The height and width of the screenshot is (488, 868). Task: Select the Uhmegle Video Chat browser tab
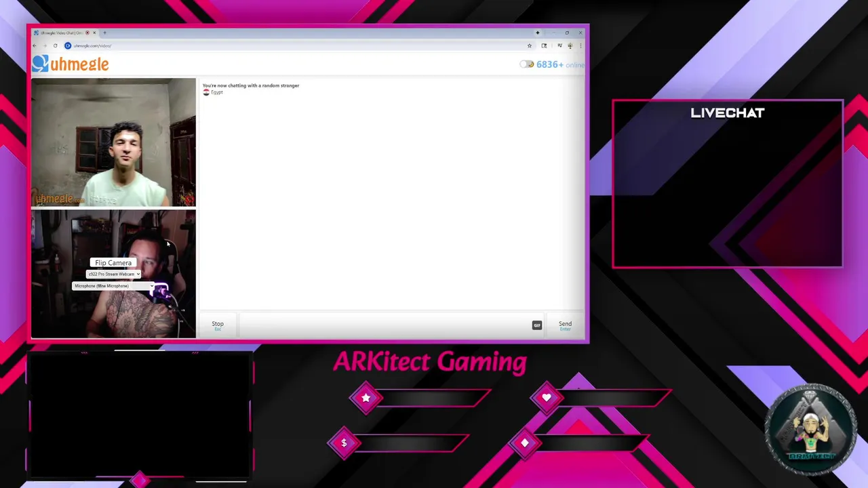[x=66, y=33]
